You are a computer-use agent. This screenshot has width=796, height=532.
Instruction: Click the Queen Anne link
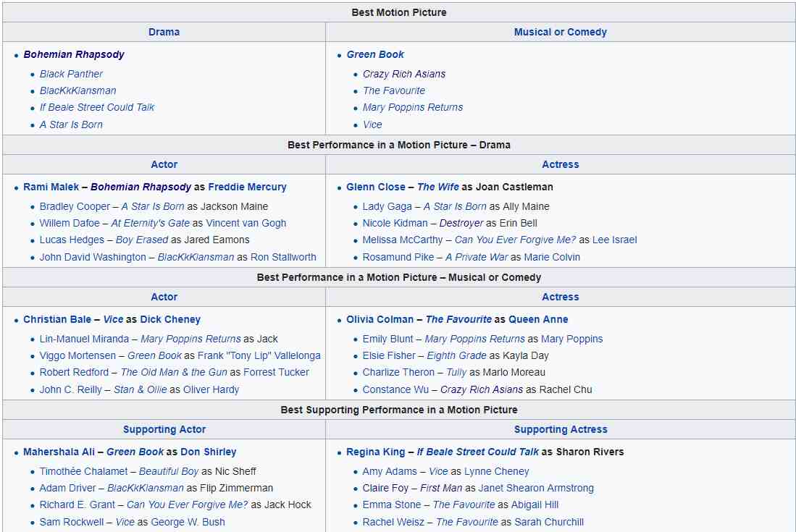[x=538, y=319]
